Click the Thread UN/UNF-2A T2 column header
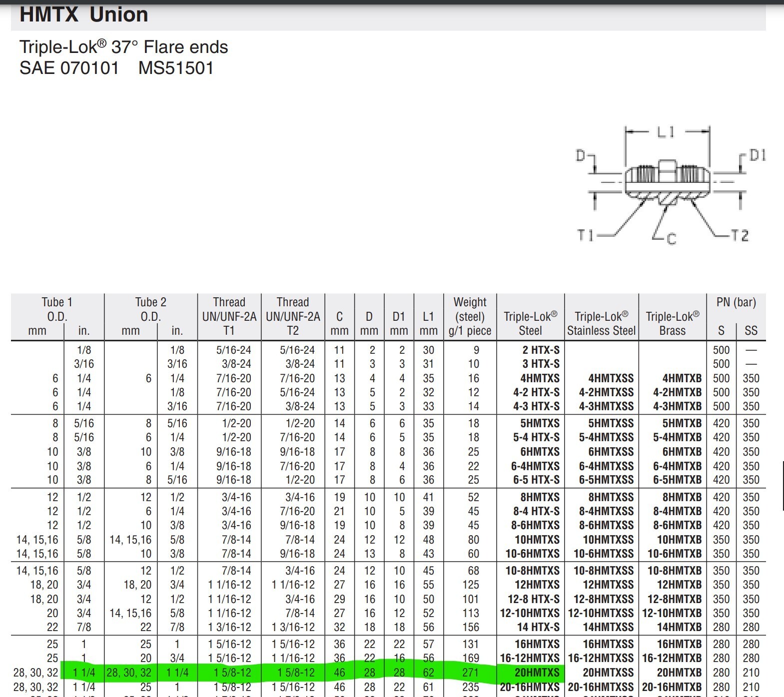 [x=293, y=316]
